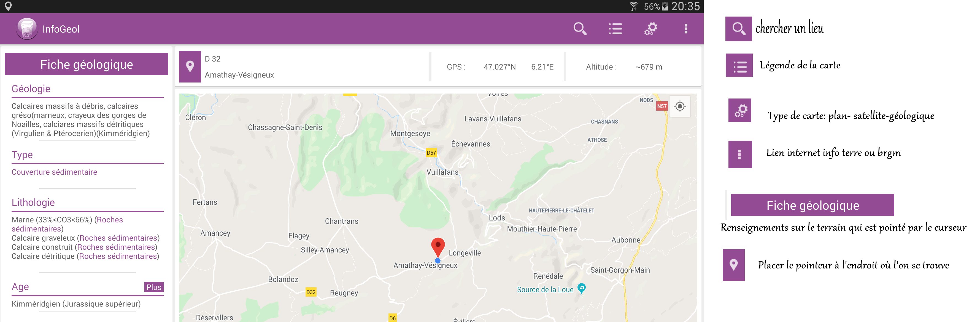The image size is (980, 322).
Task: Tap the Lods map label
Action: (497, 218)
